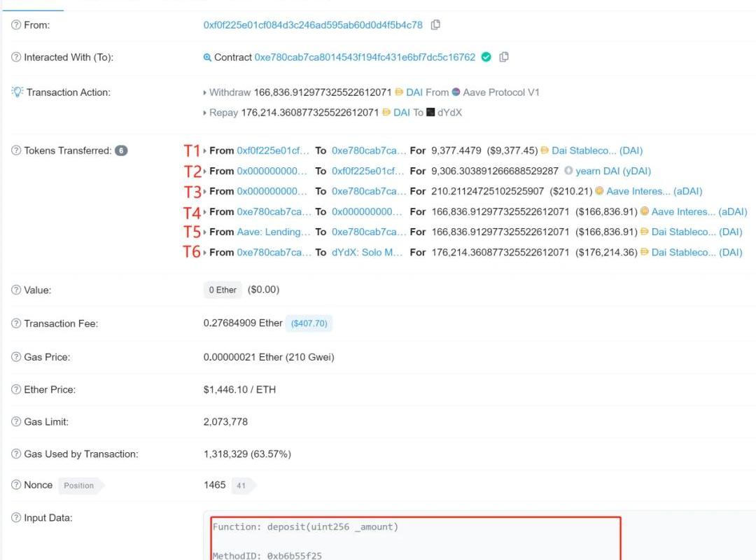Expand arrow of the 9,377.4479 DAI transfer row
Viewport: 756px width, 560px height.
pyautogui.click(x=204, y=151)
